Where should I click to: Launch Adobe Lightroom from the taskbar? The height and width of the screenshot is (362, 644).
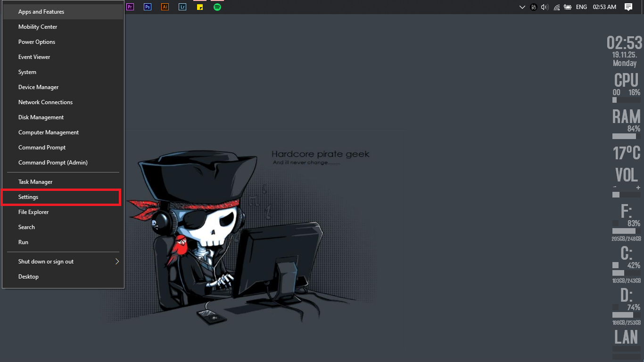[182, 7]
